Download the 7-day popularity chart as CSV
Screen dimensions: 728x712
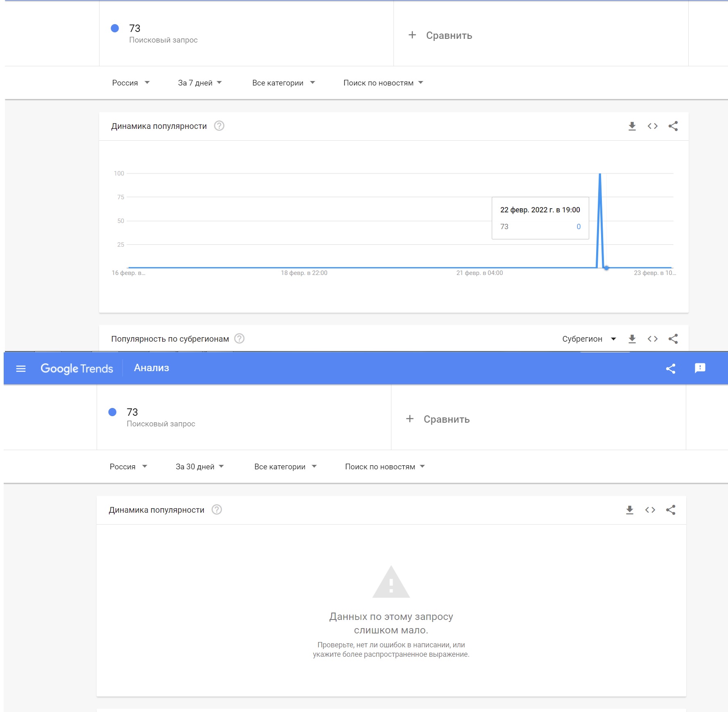click(632, 126)
